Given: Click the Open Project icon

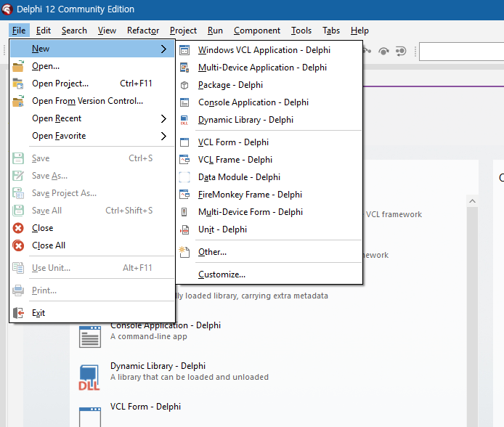Looking at the screenshot, I should coord(18,84).
